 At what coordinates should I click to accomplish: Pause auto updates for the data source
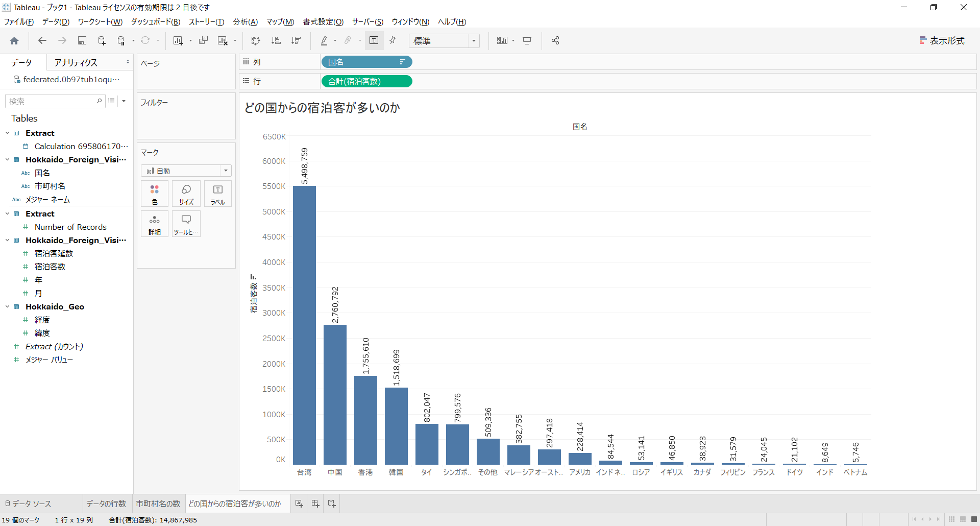[x=121, y=41]
